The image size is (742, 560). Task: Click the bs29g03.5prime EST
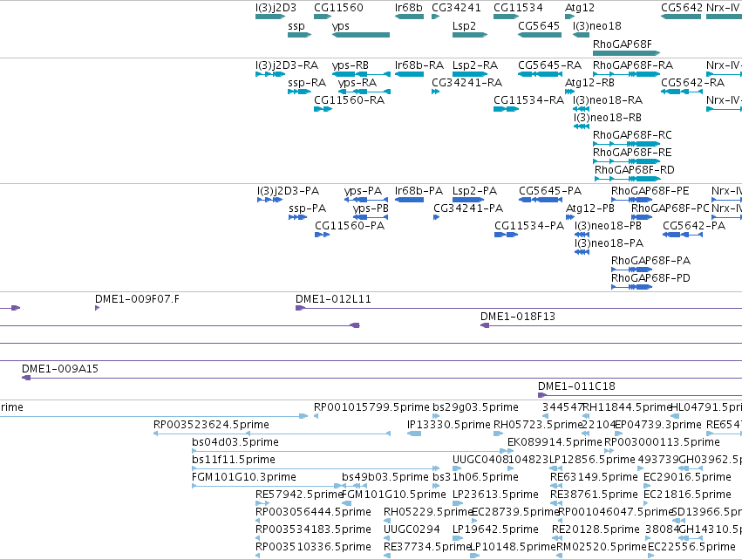pos(436,416)
